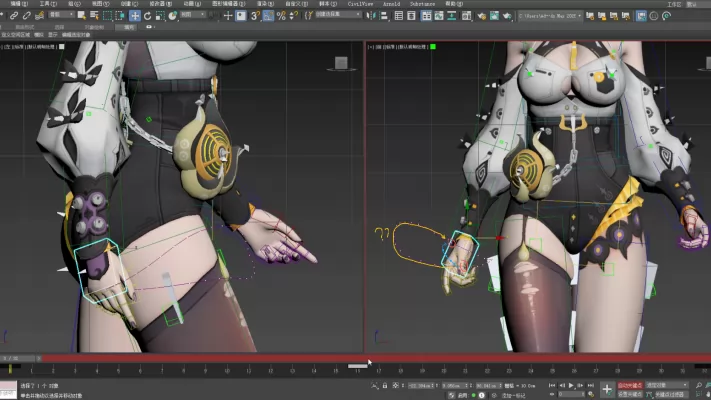Pick the rectangular selection region tool
711x400 pixels.
pyautogui.click(x=107, y=16)
